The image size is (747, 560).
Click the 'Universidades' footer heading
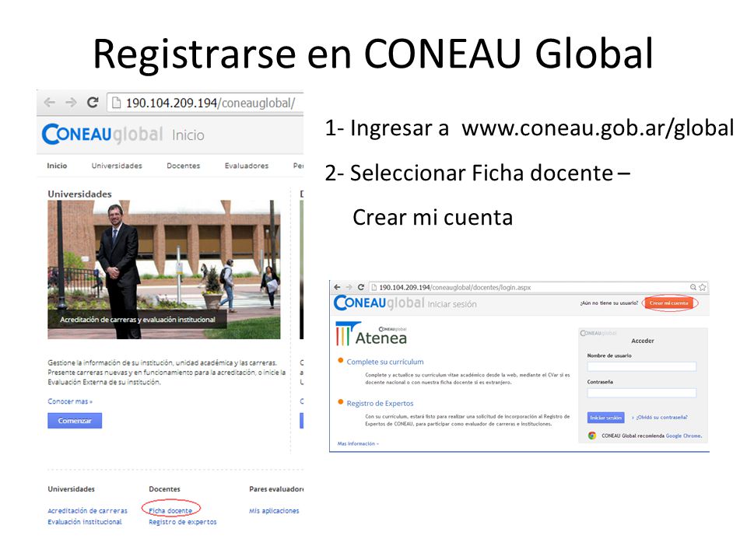click(x=71, y=489)
